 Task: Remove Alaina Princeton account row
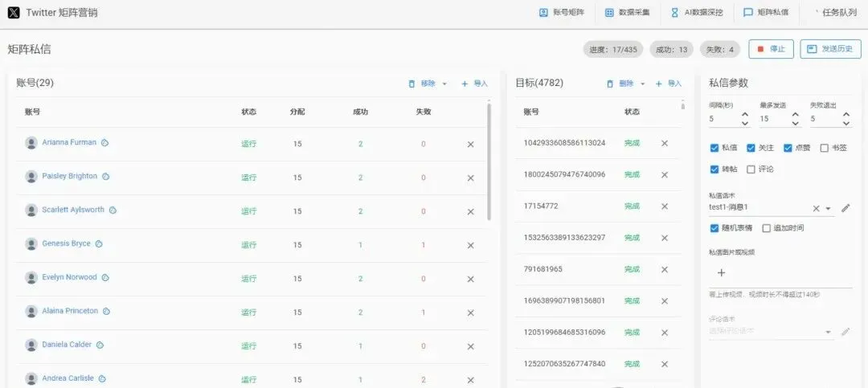470,312
